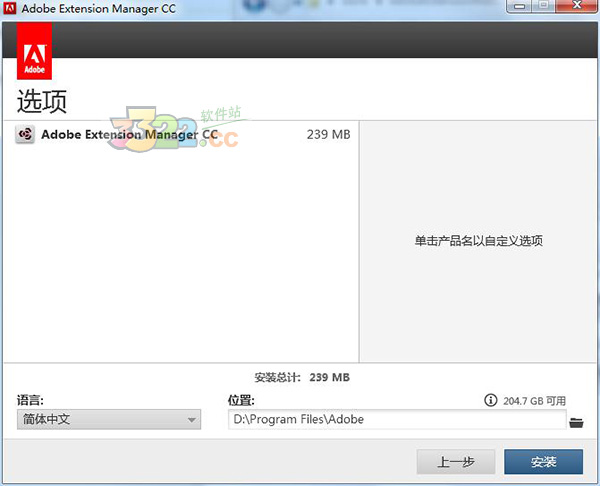Click the 位置: label
The width and height of the screenshot is (600, 486).
click(x=241, y=400)
